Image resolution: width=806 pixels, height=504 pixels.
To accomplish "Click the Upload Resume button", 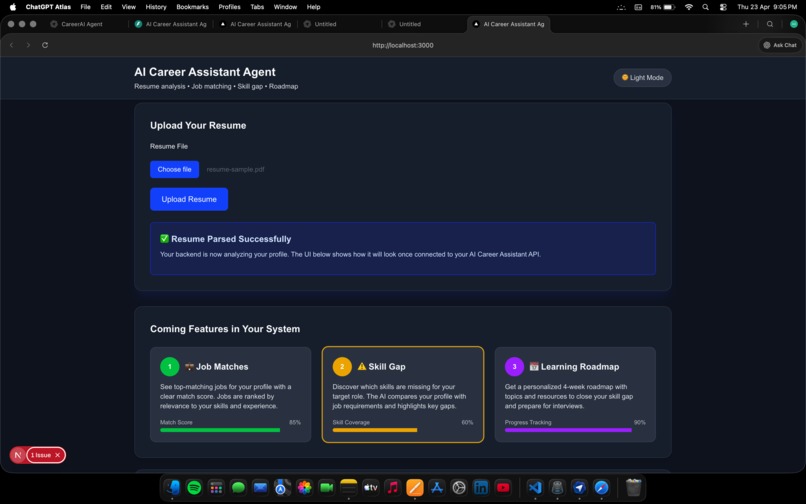I will click(x=189, y=199).
